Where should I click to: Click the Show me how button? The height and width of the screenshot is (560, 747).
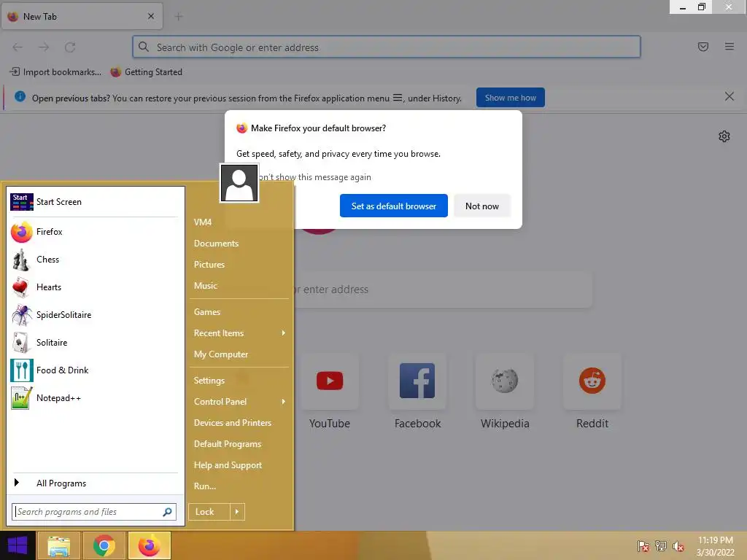tap(510, 98)
